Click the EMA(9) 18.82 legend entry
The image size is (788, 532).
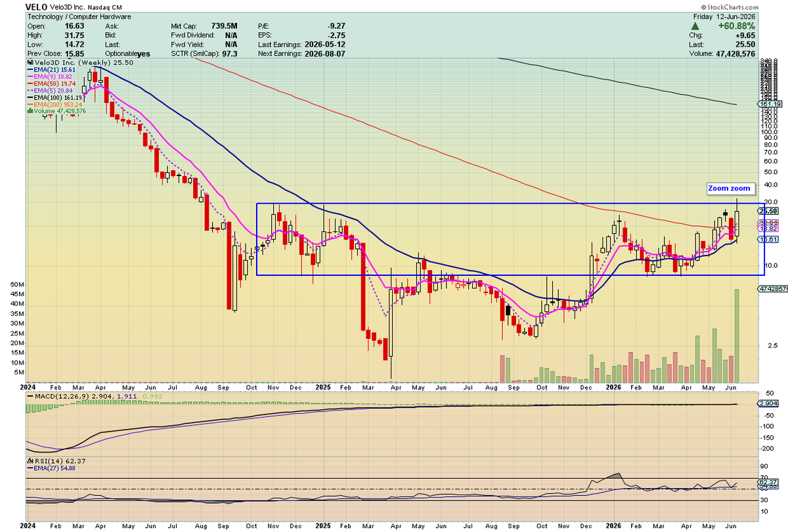point(51,76)
